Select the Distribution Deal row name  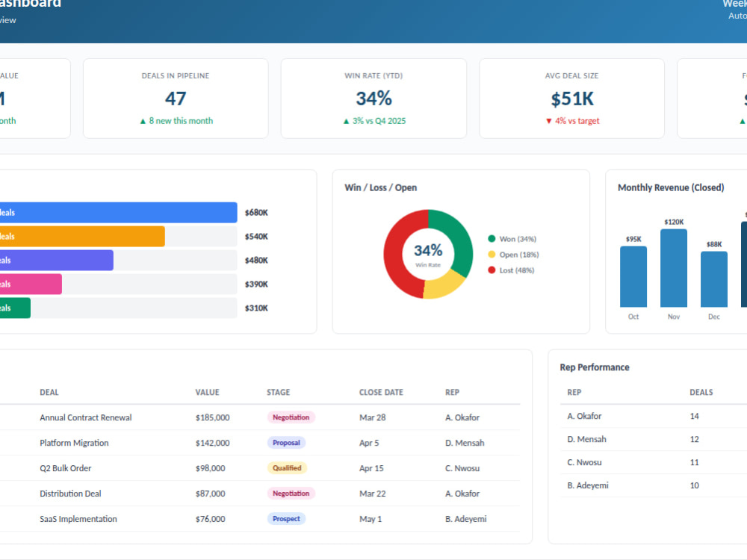(x=70, y=494)
